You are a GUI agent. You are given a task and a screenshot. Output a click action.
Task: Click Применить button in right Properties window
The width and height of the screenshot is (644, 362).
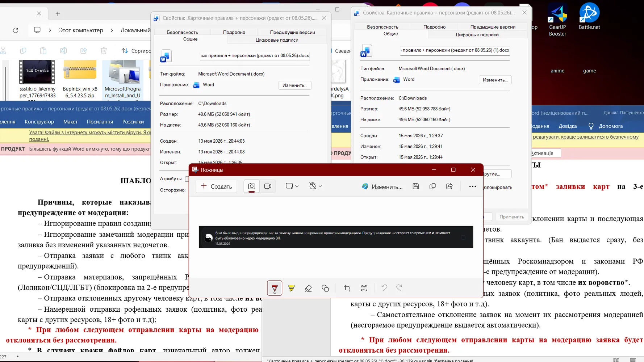(511, 217)
